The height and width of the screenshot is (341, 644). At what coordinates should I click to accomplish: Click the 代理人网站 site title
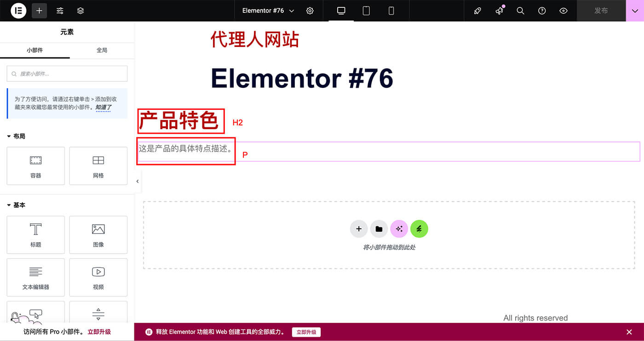click(255, 40)
